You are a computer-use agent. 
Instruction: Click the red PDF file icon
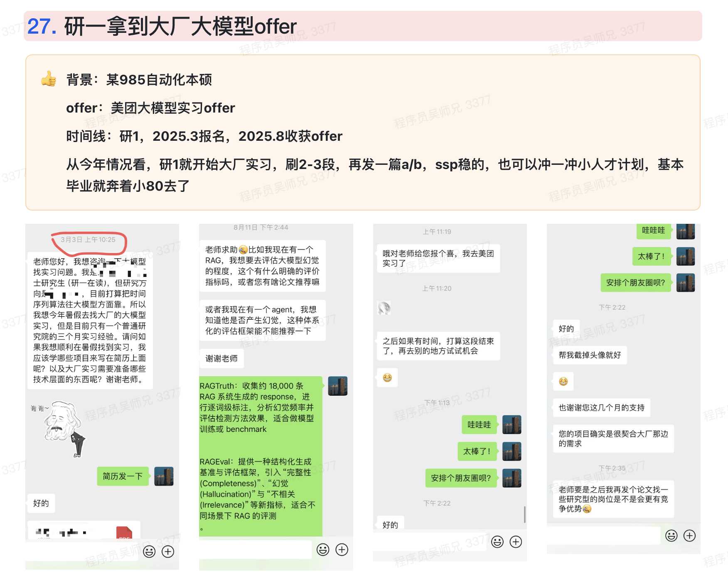pos(124,533)
